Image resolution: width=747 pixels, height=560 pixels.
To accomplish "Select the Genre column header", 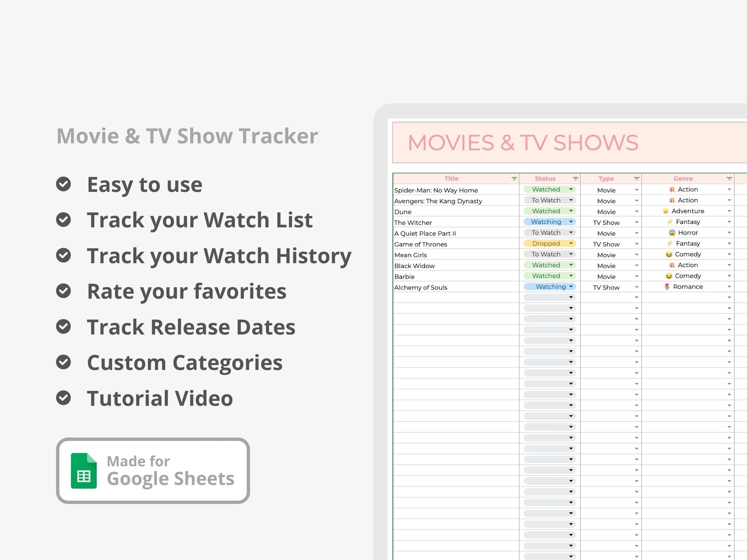I will point(683,179).
